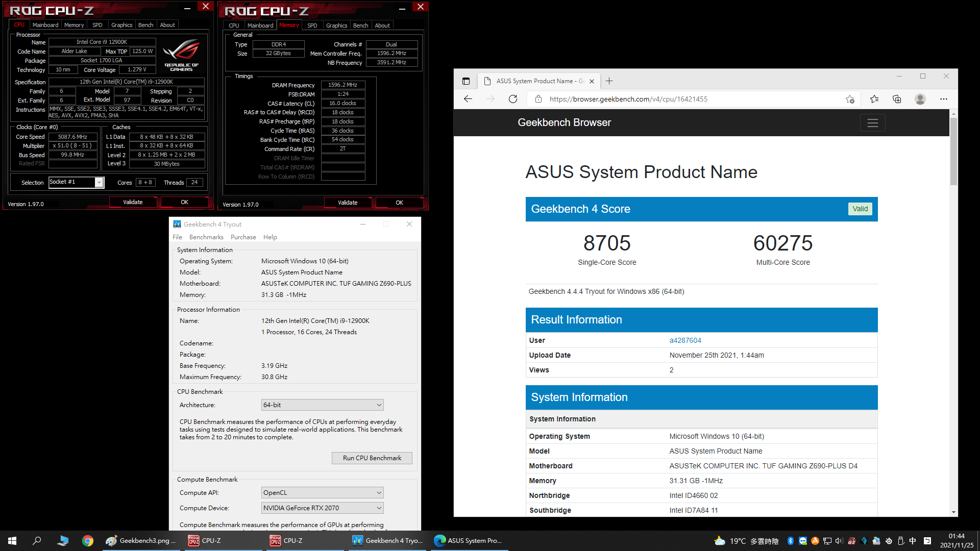Click the taskbar clock showing 01:44
The height and width of the screenshot is (551, 980).
coord(957,541)
